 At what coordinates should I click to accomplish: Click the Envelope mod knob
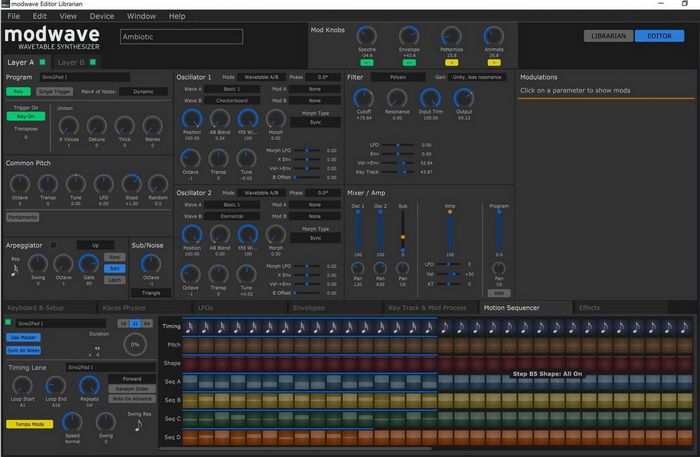[x=409, y=36]
